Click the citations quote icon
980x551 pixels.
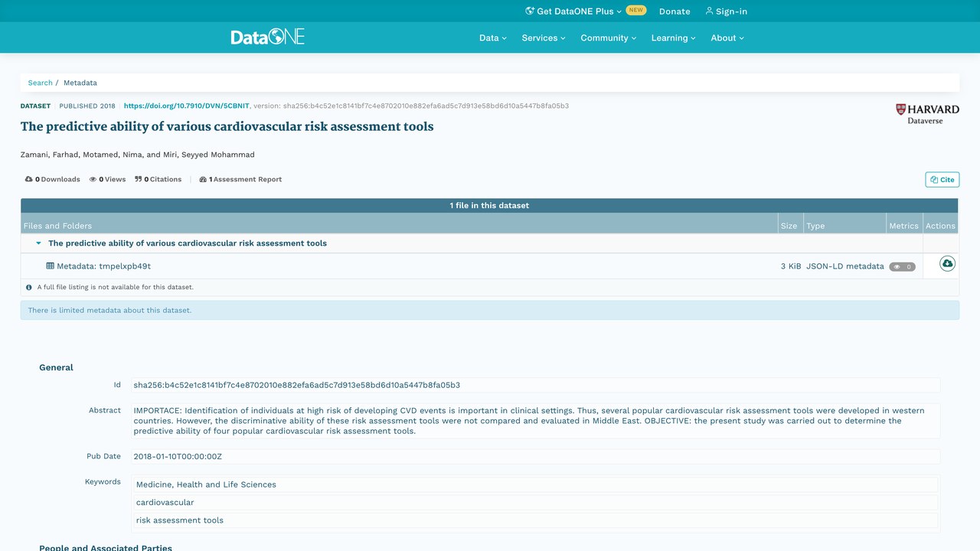(139, 179)
